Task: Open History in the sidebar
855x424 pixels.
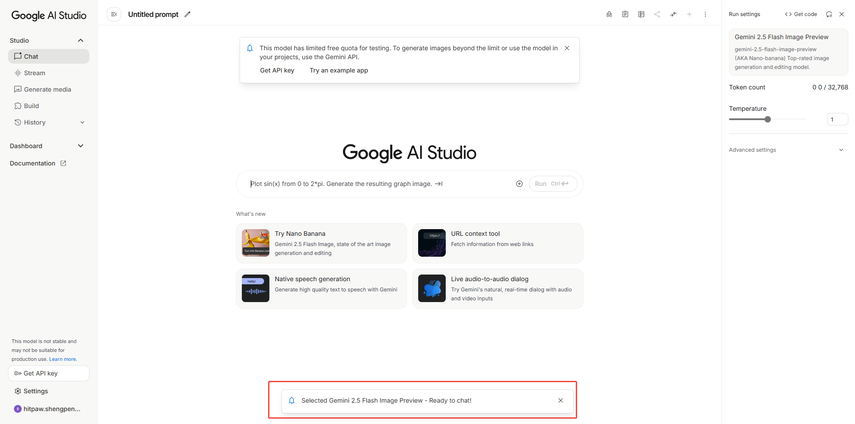Action: pos(49,123)
